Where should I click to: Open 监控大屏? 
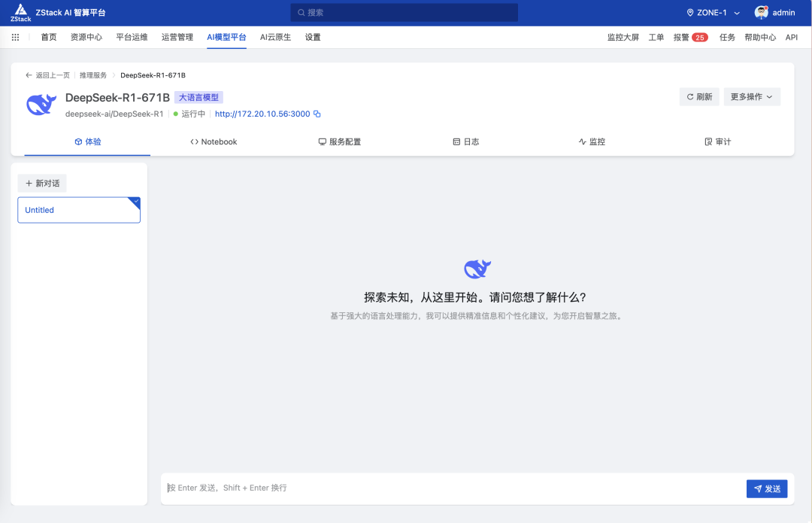click(623, 38)
